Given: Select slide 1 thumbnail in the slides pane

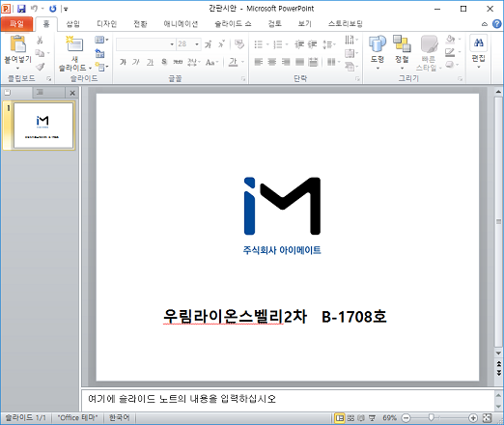Looking at the screenshot, I should pos(43,126).
